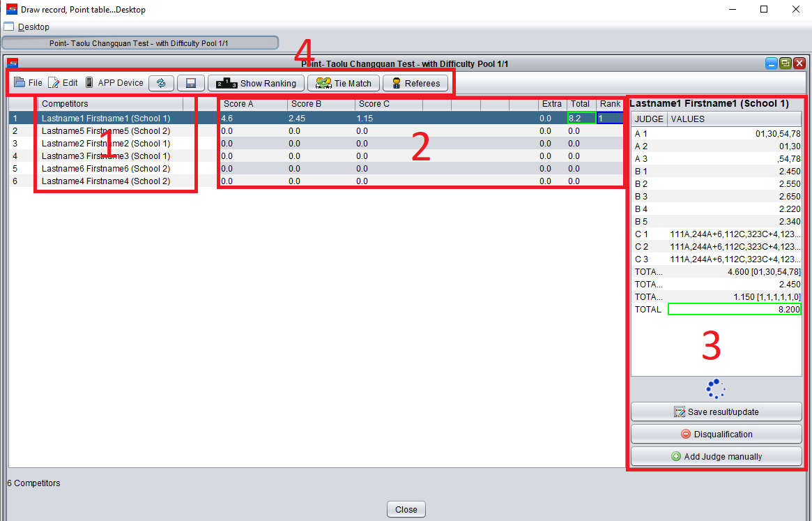Click Save result/update button

(x=716, y=412)
